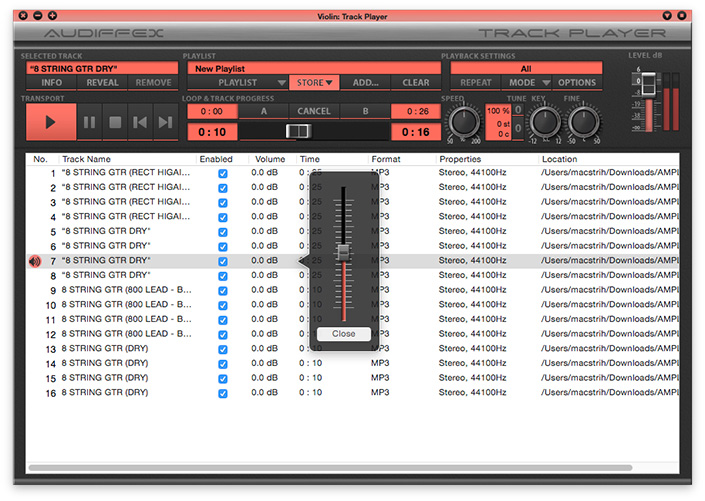Clear the playlist

pyautogui.click(x=415, y=83)
